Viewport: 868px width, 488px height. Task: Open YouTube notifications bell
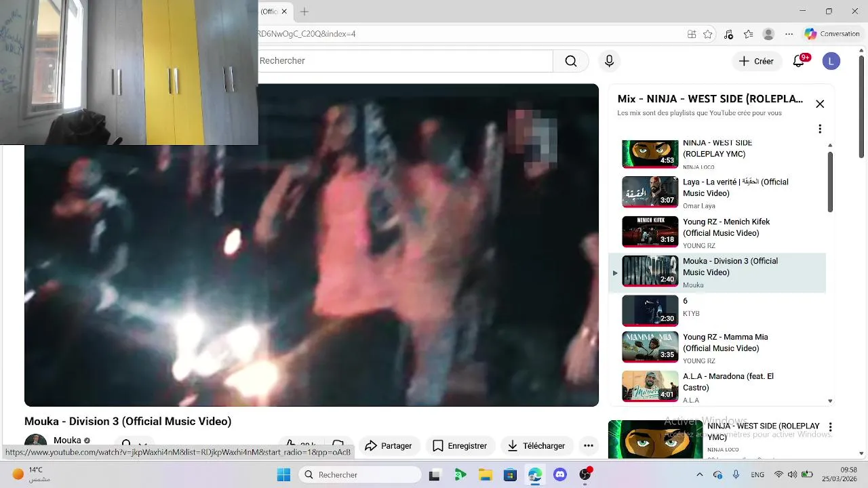coord(799,61)
